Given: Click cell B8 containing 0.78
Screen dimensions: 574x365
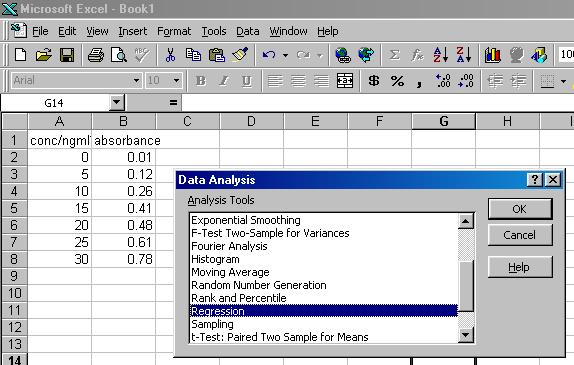Looking at the screenshot, I should 124,259.
